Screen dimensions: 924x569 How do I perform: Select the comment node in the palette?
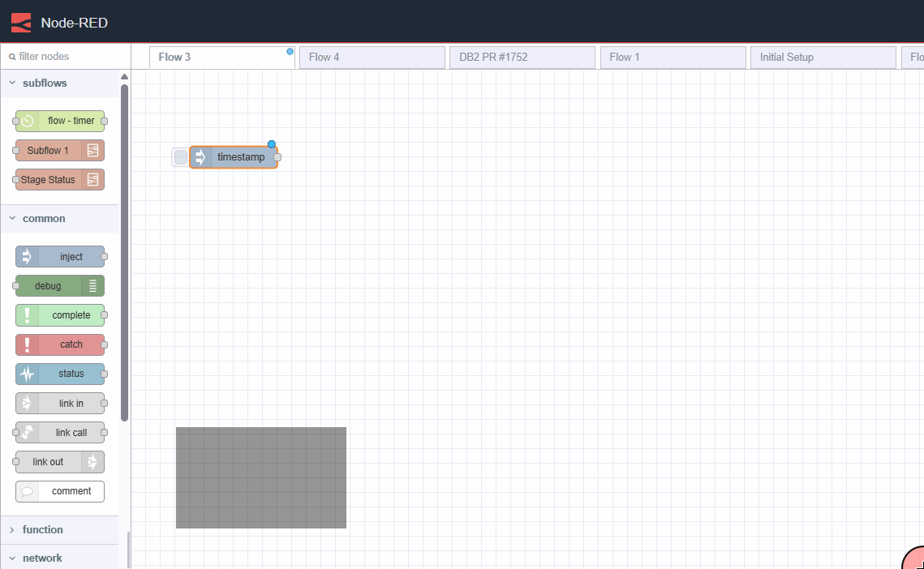(x=59, y=491)
